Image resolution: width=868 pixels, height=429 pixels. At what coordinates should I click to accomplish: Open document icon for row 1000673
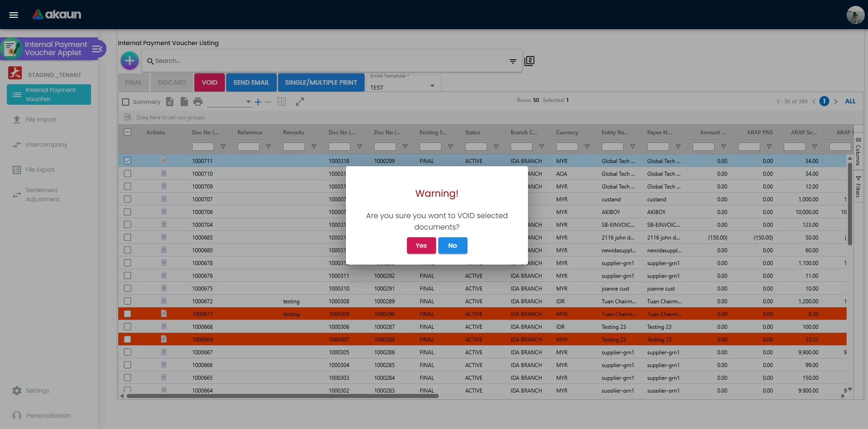(164, 314)
